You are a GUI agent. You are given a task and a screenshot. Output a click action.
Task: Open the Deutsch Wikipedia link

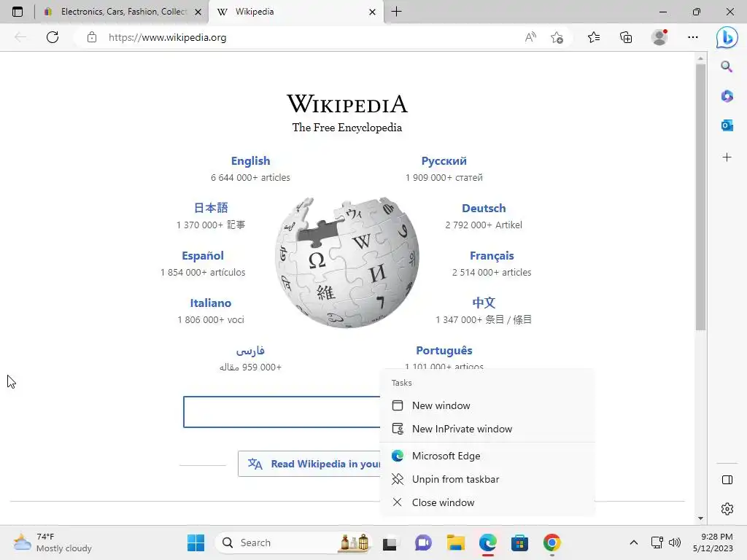484,208
